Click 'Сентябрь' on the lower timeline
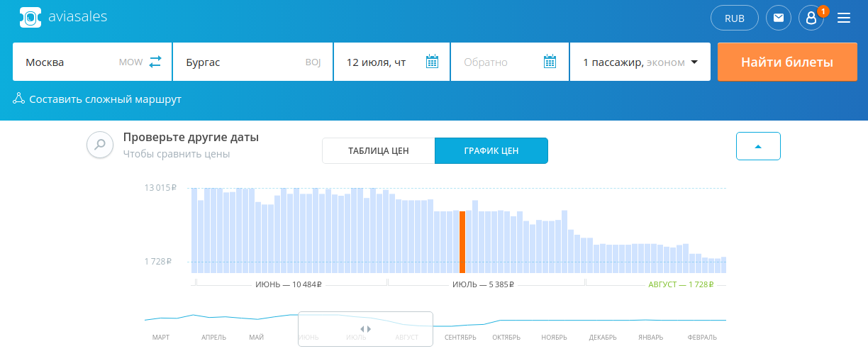Screen dimensions: 868x361 pyautogui.click(x=460, y=337)
